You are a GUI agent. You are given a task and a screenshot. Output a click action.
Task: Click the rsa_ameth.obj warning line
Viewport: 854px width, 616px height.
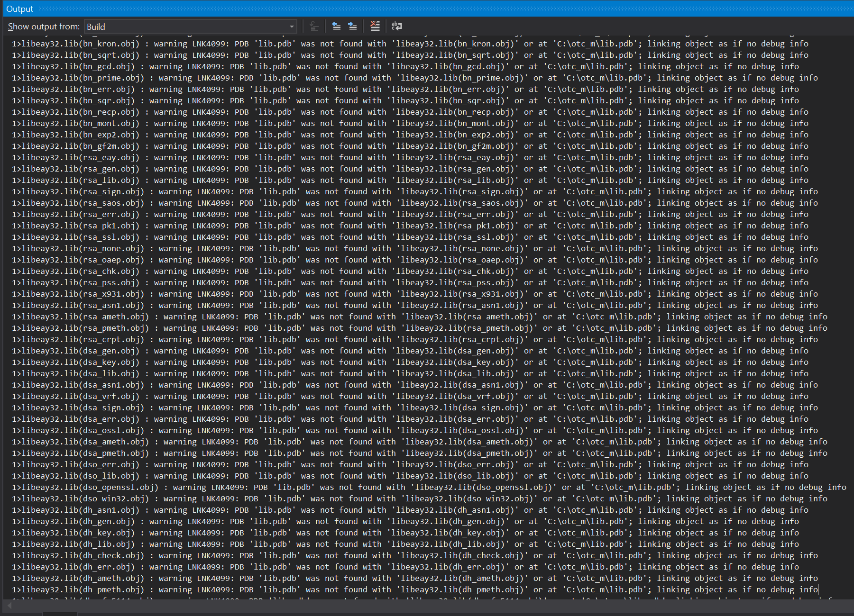click(420, 317)
